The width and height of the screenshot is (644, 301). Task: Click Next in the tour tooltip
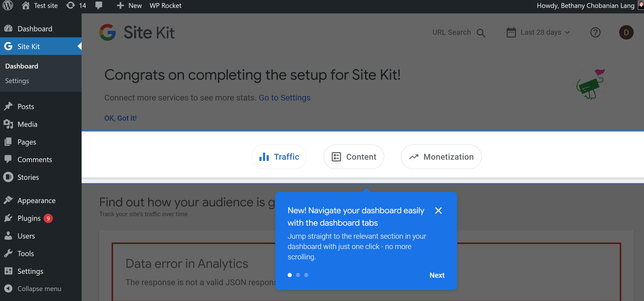[x=437, y=275]
